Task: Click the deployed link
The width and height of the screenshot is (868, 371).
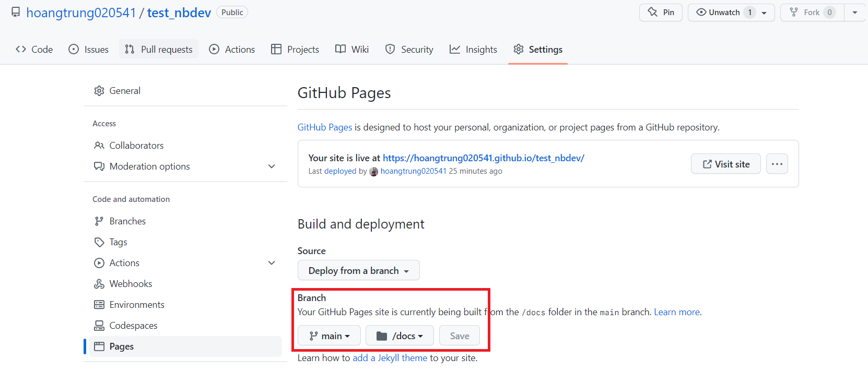Action: (340, 171)
